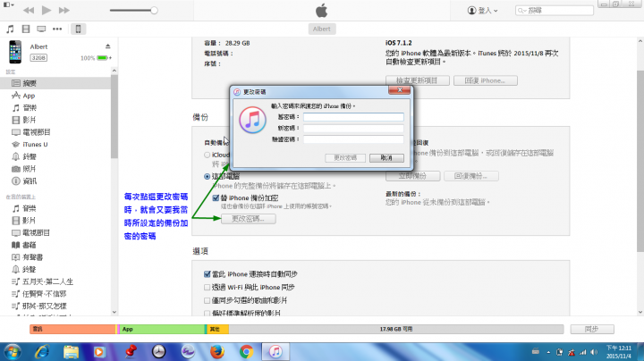Click the 回復 iPhone button
This screenshot has height=361, width=644.
tap(485, 80)
